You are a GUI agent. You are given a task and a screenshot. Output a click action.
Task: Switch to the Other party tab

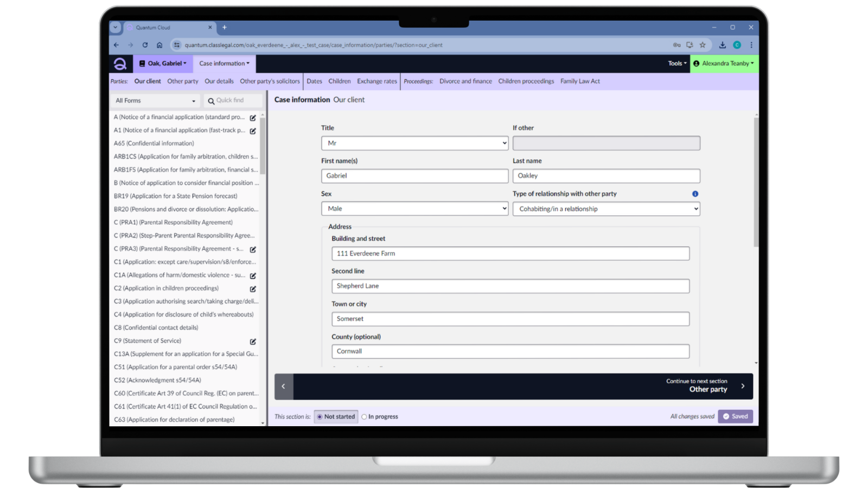(x=183, y=81)
